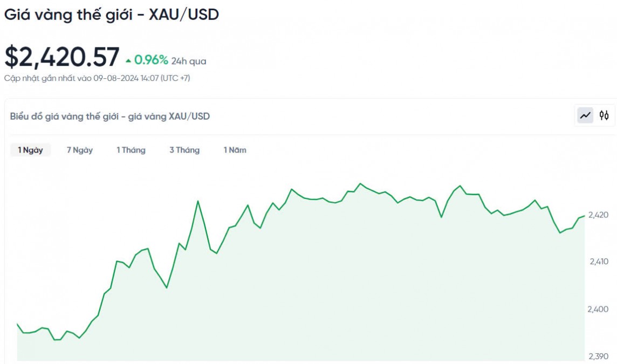Click the Biểu đồ giá vàng chart title
617x364 pixels.
110,116
